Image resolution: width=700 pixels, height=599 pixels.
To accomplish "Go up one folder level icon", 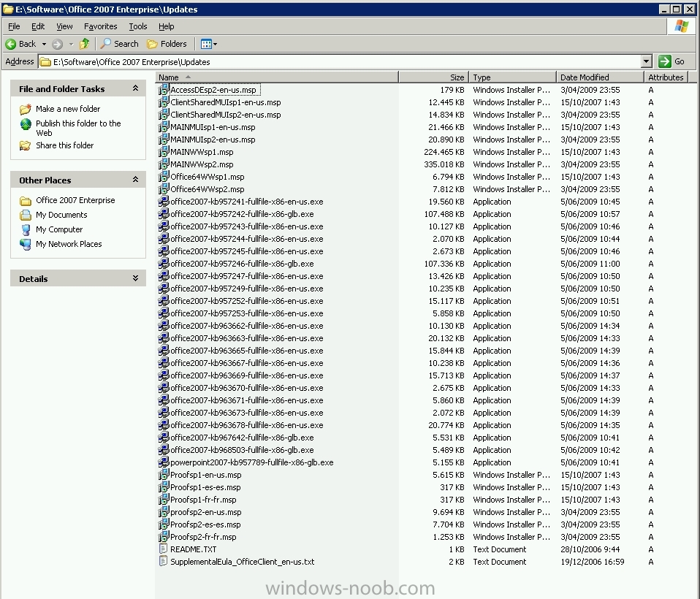I will 84,44.
